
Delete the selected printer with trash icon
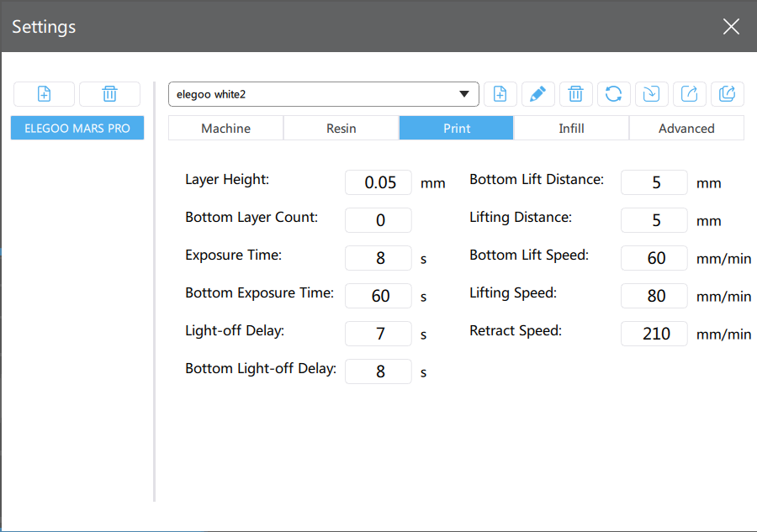coord(109,94)
